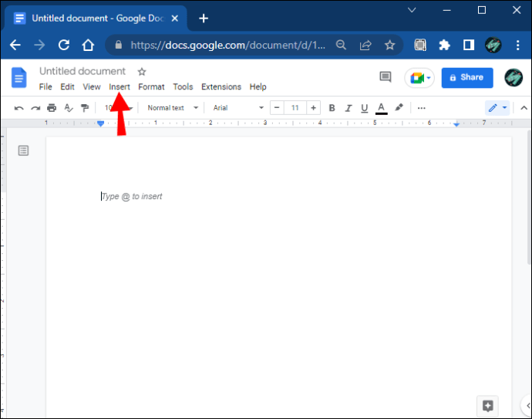Increase font size with plus button
Screen dimensions: 532x419
313,108
